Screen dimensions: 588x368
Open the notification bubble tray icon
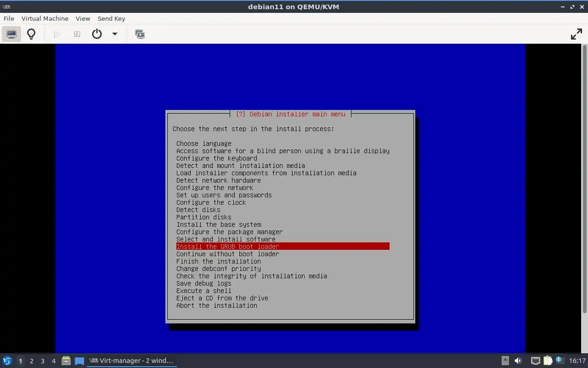559,360
